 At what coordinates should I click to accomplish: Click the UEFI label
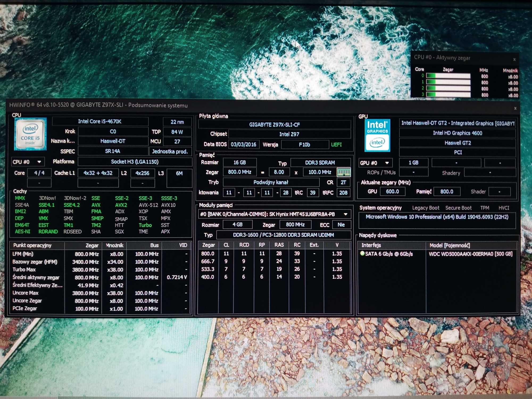tap(336, 145)
